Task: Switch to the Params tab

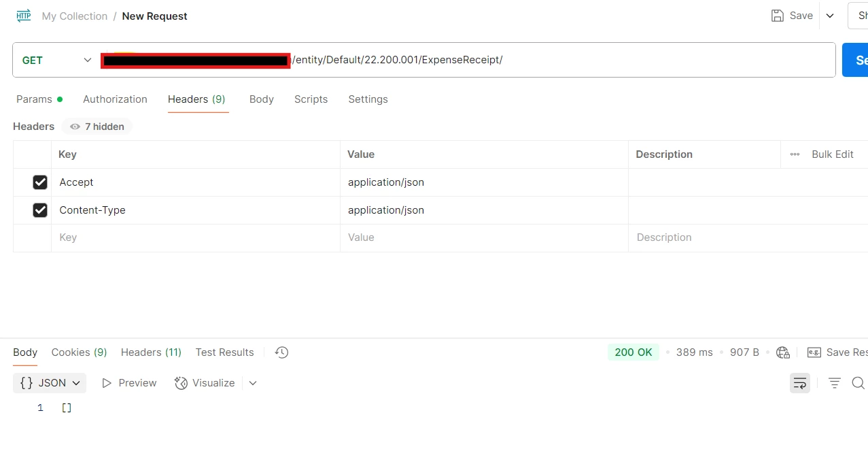Action: click(x=39, y=99)
